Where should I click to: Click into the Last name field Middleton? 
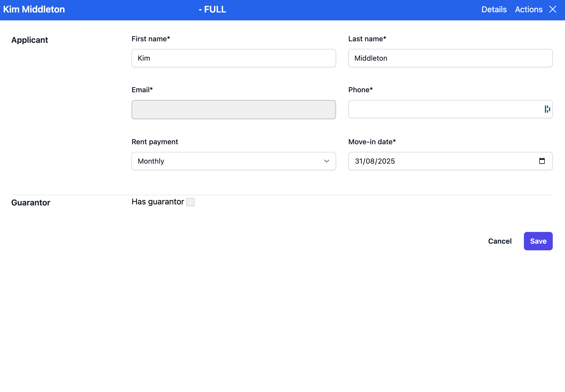tap(450, 58)
